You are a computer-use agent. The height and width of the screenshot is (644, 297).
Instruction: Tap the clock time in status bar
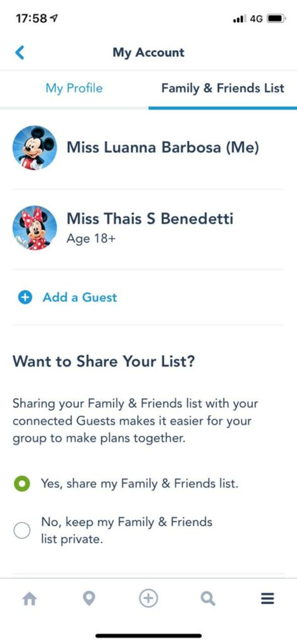[x=31, y=19]
